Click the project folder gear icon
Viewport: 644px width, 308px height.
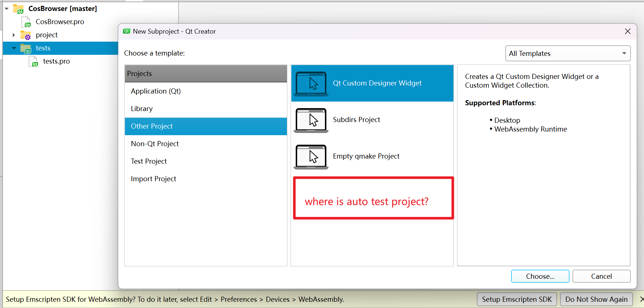(26, 35)
